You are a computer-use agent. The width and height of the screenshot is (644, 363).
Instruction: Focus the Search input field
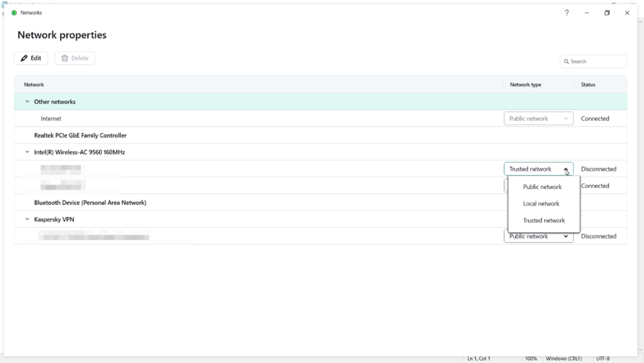(593, 61)
